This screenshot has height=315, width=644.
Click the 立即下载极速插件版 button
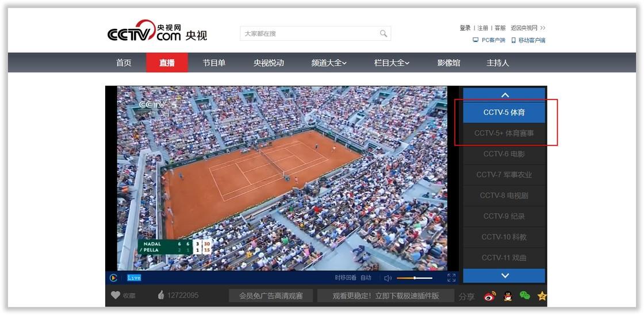tap(386, 295)
